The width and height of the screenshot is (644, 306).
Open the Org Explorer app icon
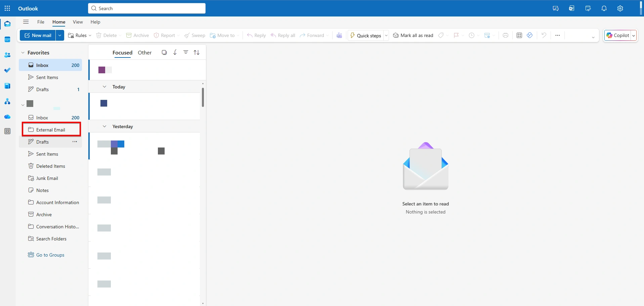(x=7, y=101)
